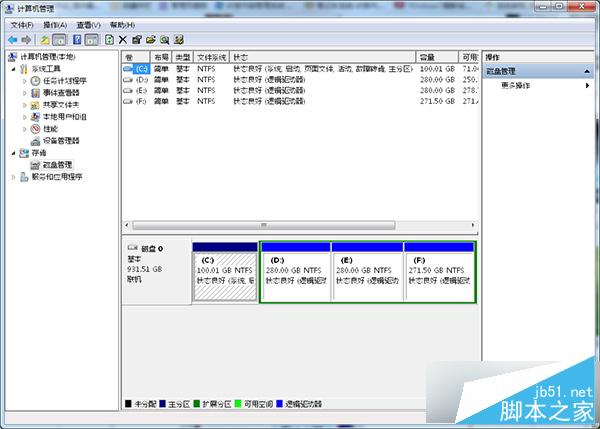Screen dimensions: 600x429
Task: Select the 系统工具 tree node
Action: [46, 69]
